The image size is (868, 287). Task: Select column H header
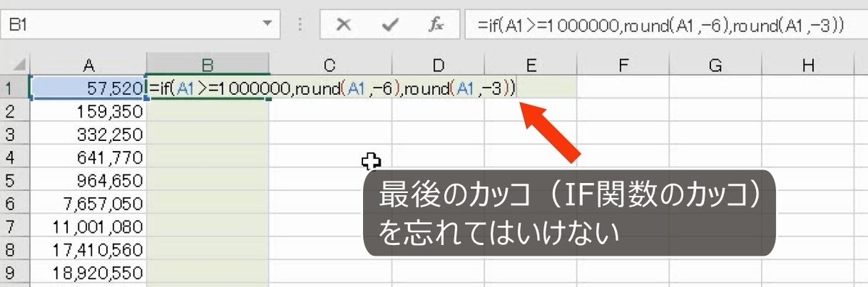pos(808,66)
